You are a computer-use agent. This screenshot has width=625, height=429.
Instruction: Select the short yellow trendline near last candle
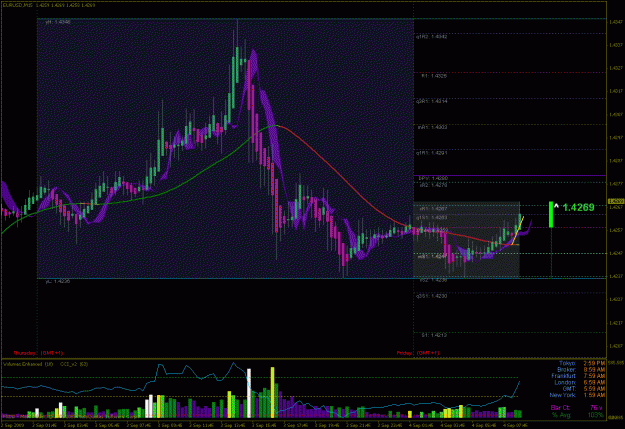pos(517,230)
